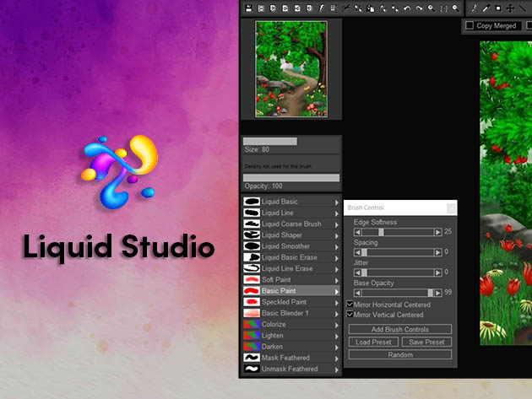Click the brush Opacity slider bar
The image size is (532, 399).
click(291, 178)
